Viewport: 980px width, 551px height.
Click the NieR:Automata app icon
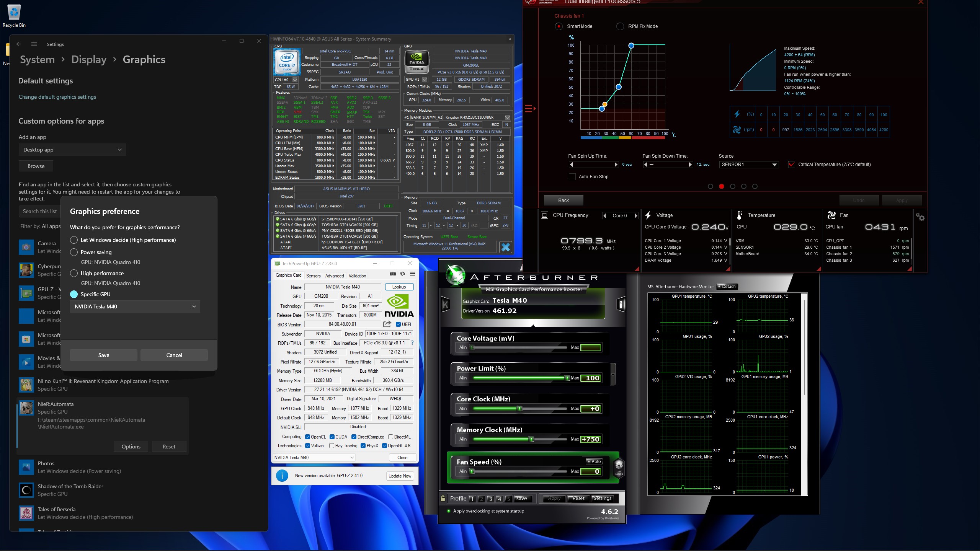[x=26, y=408]
